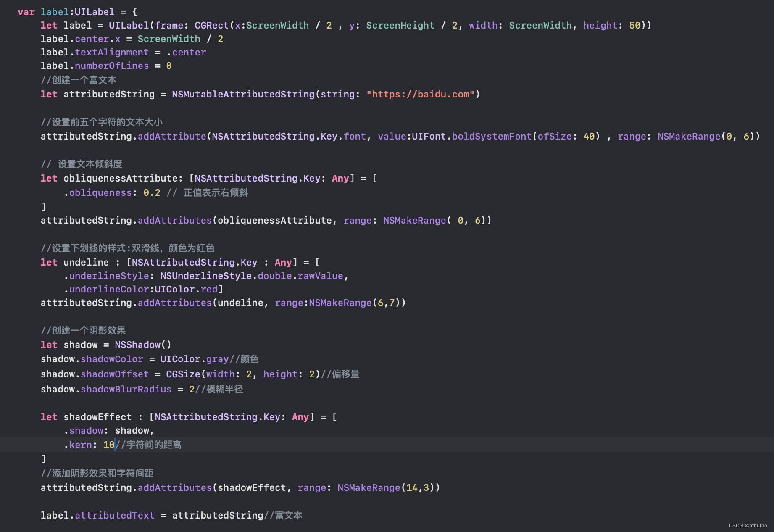Click the numberOfLines property
Viewport: 774px width, 532px height.
click(x=112, y=66)
